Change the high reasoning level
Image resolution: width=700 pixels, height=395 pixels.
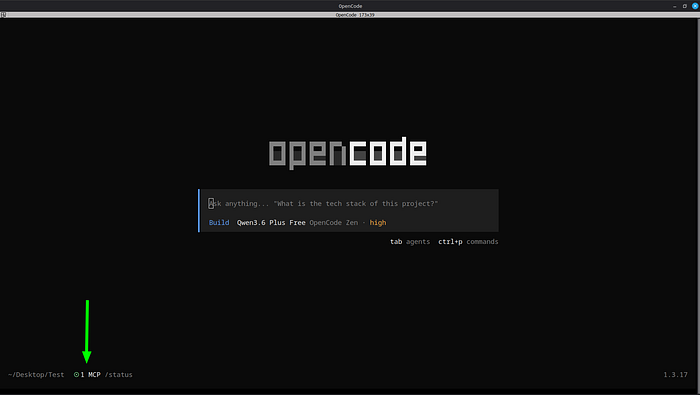click(378, 222)
